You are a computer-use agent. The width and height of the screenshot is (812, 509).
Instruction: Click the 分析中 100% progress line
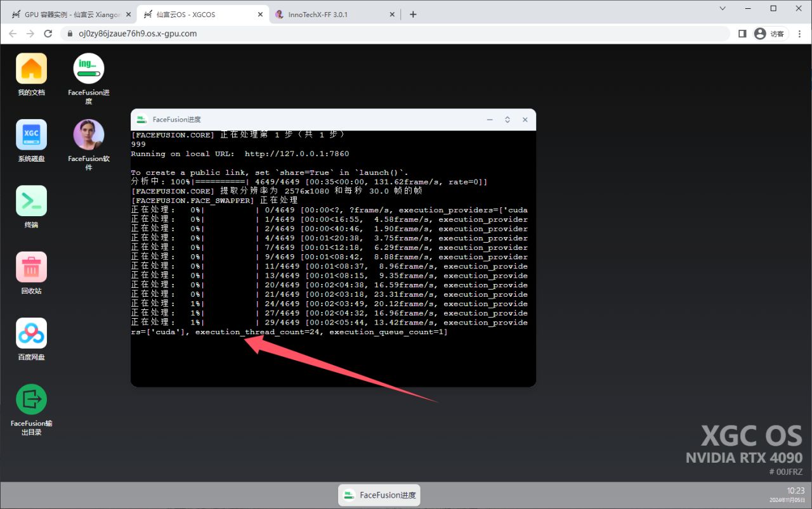coord(309,182)
